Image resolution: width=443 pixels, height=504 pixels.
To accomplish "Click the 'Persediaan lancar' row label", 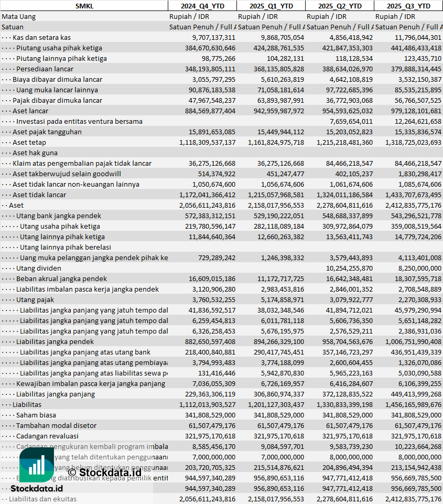I will pyautogui.click(x=45, y=69).
